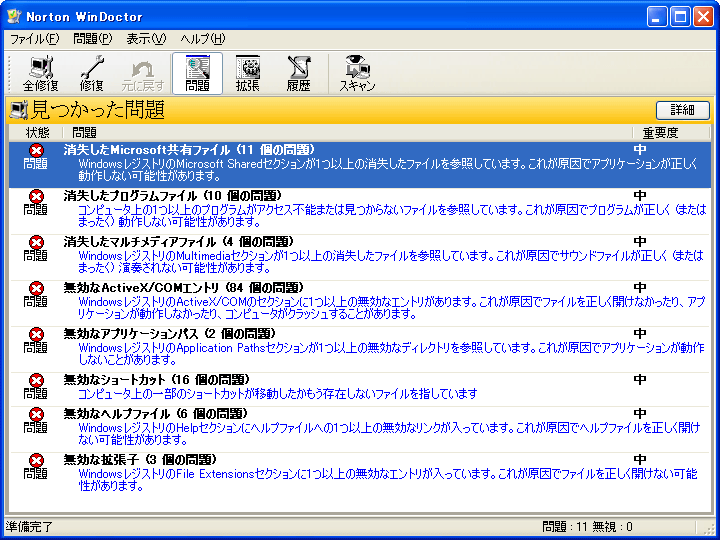Click red X icon for 消失したプログラムファイル

click(x=36, y=196)
